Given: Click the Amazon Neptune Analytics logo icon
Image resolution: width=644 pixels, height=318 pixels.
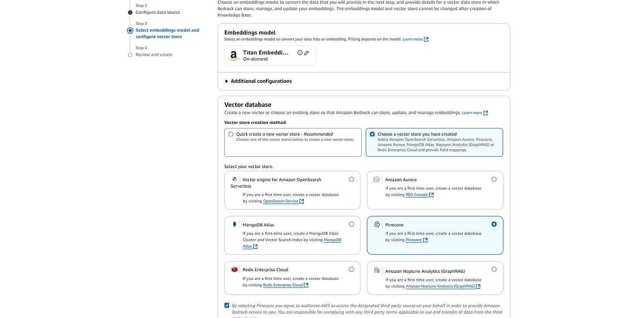Looking at the screenshot, I should coord(377,270).
